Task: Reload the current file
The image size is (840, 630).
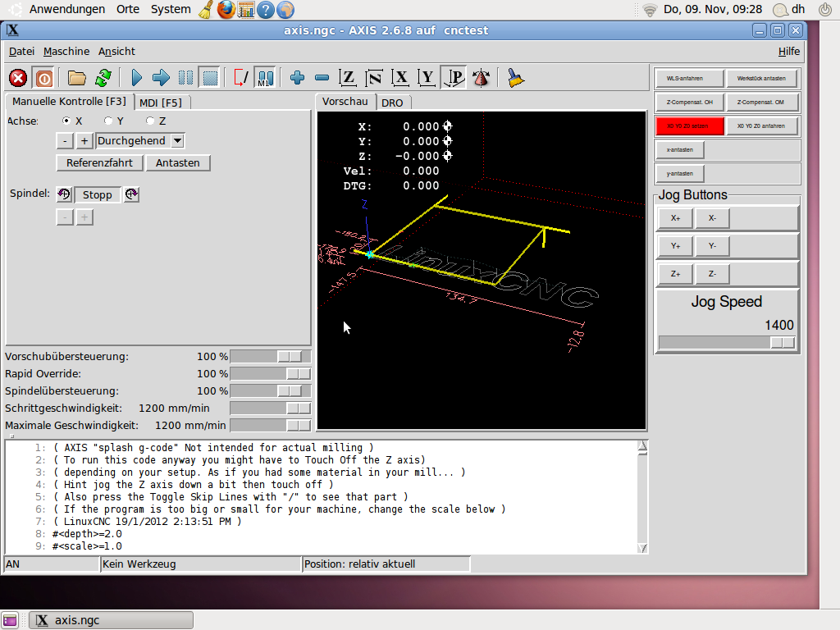Action: [103, 78]
